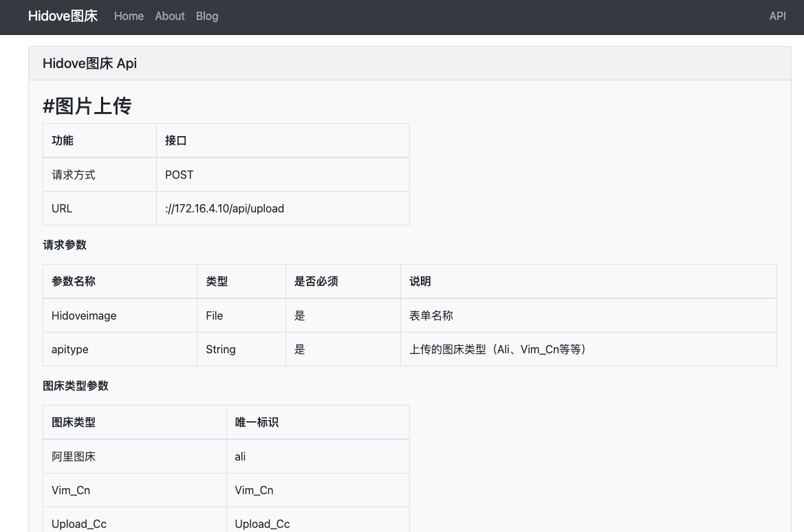Screen dimensions: 804x532
Task: Click the 'Hidove图床 Api' card header
Action: pyautogui.click(x=410, y=63)
